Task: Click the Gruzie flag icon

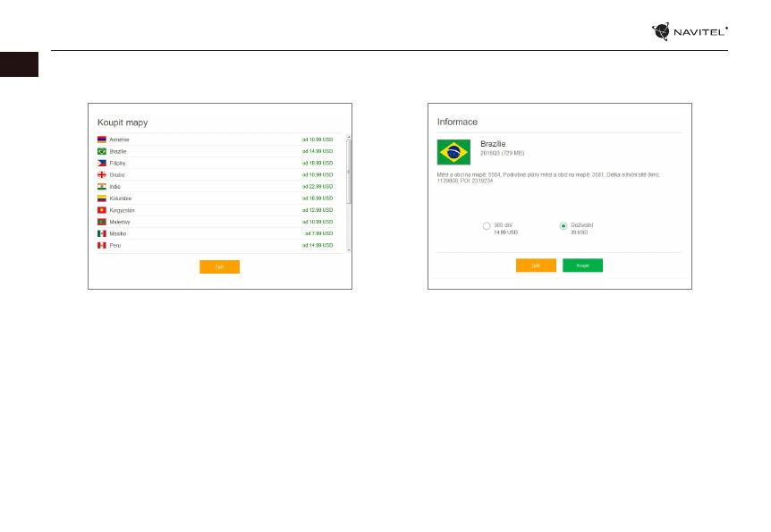Action: (x=102, y=175)
